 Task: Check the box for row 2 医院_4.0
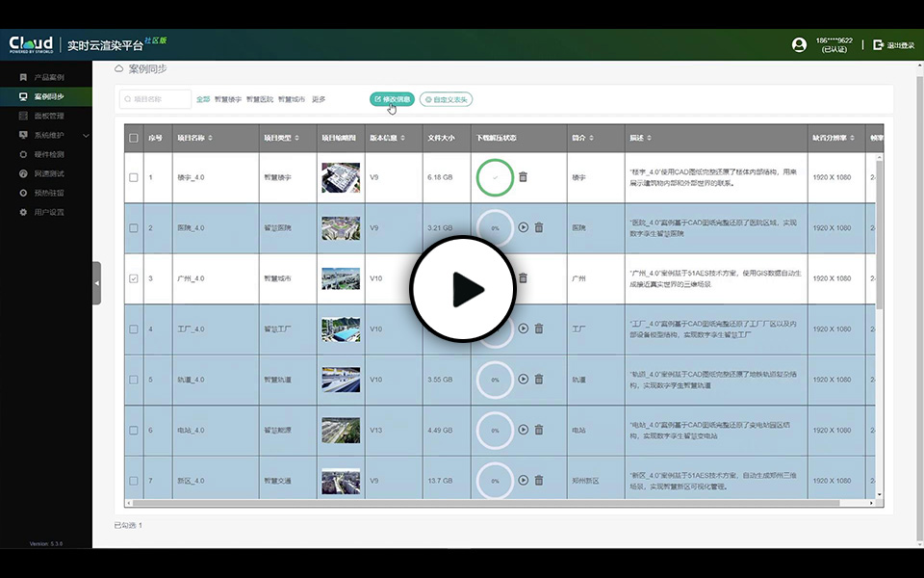[134, 227]
